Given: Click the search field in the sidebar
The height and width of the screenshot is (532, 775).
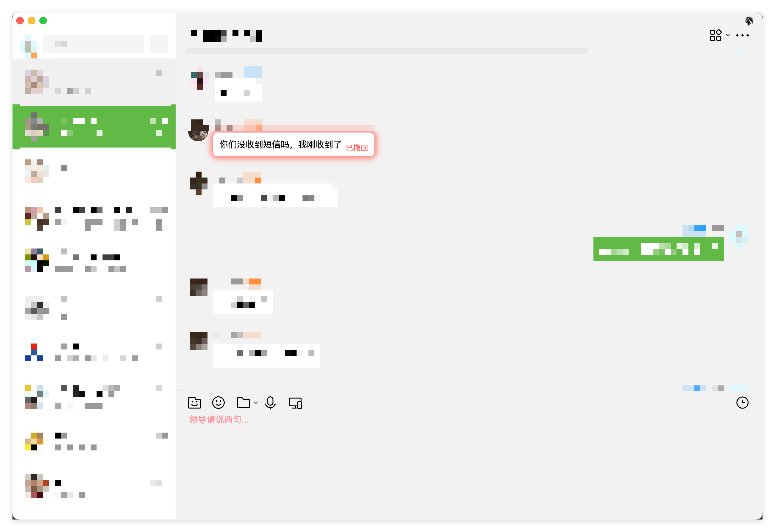Looking at the screenshot, I should (93, 43).
